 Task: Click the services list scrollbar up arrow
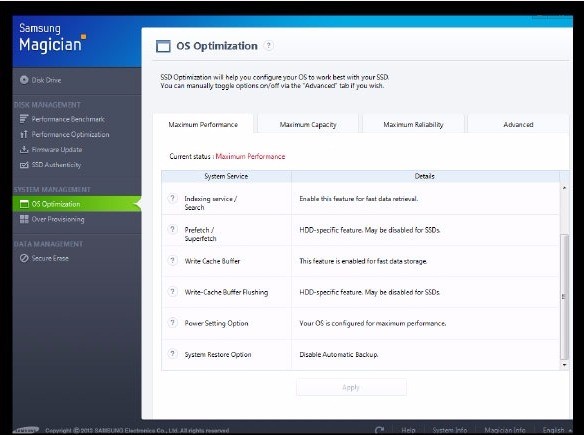point(564,187)
